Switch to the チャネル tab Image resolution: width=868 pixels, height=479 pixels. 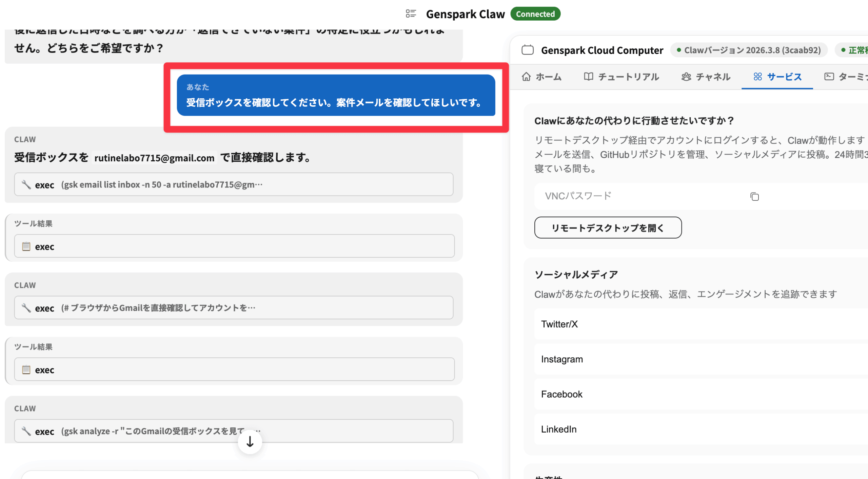click(x=713, y=77)
